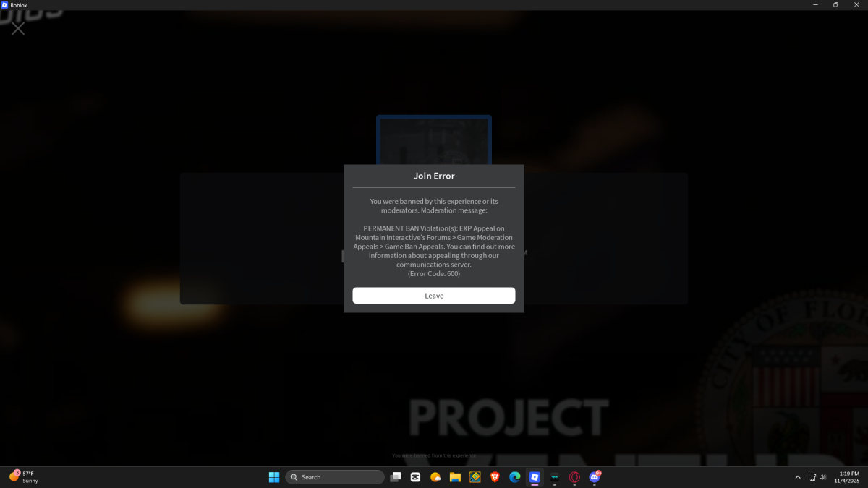
Task: Expand the hidden system tray icons
Action: [x=798, y=477]
